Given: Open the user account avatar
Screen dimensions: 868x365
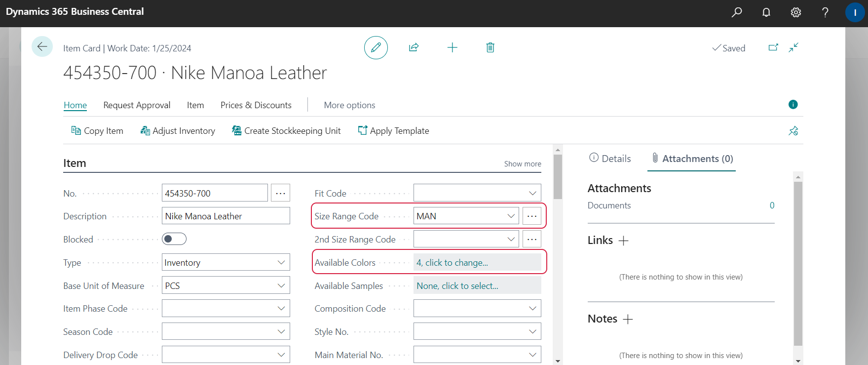Looking at the screenshot, I should click(x=855, y=12).
